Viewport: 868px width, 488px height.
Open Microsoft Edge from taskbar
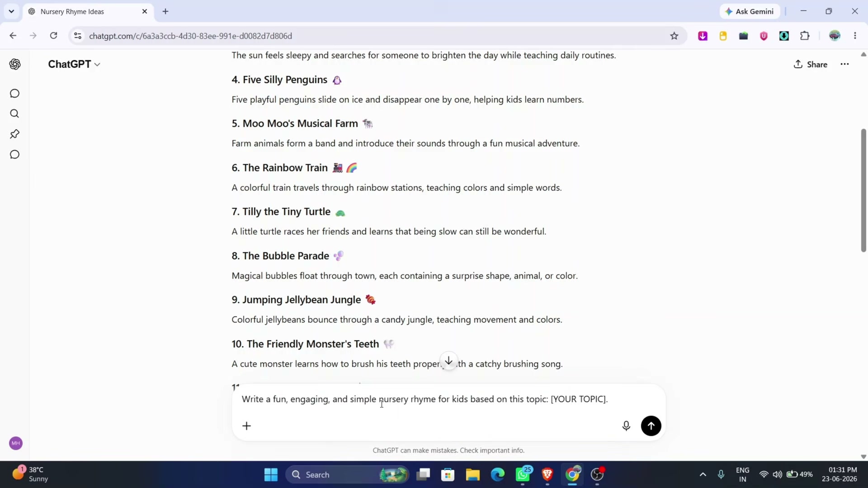(498, 474)
